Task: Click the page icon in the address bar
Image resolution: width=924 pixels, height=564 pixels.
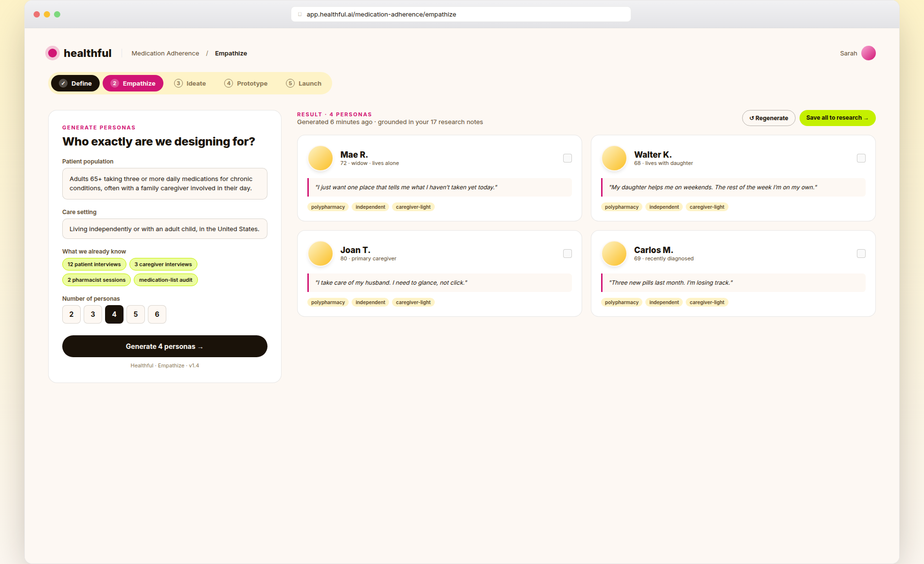Action: [x=300, y=14]
